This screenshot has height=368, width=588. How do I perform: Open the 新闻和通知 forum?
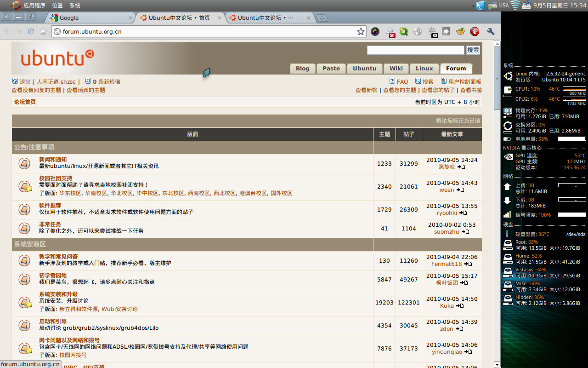pos(53,160)
